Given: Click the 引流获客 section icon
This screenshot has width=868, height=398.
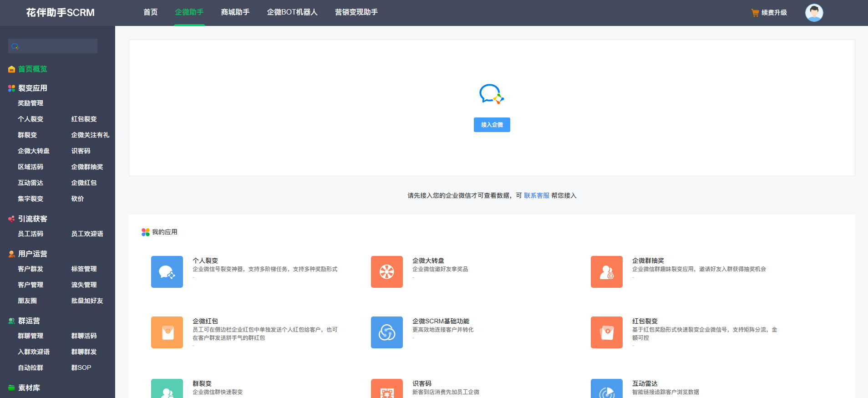Looking at the screenshot, I should (x=12, y=219).
